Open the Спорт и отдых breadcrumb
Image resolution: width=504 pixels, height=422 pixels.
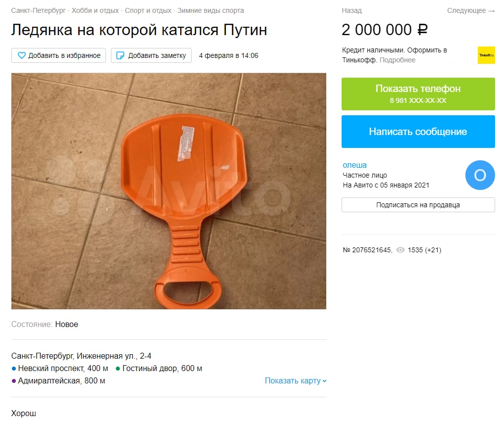click(x=148, y=10)
